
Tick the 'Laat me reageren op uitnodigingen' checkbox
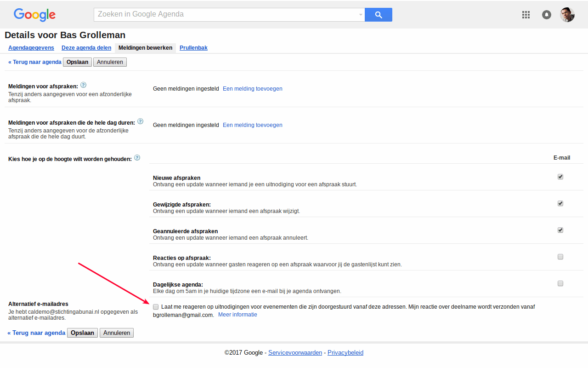[x=156, y=307]
